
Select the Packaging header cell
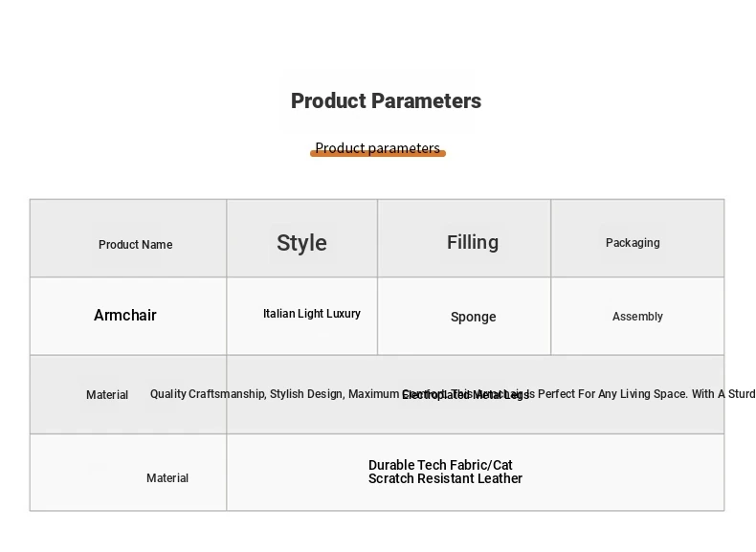coord(637,238)
